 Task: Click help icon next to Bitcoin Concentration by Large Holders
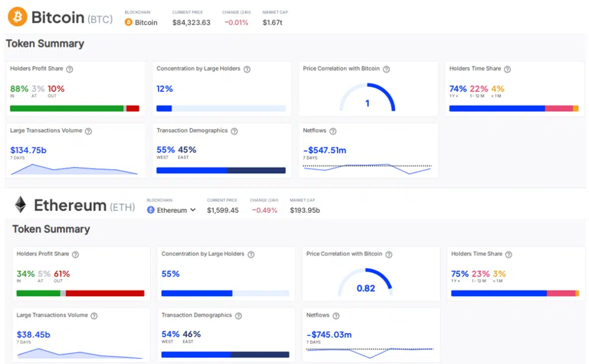click(x=247, y=69)
